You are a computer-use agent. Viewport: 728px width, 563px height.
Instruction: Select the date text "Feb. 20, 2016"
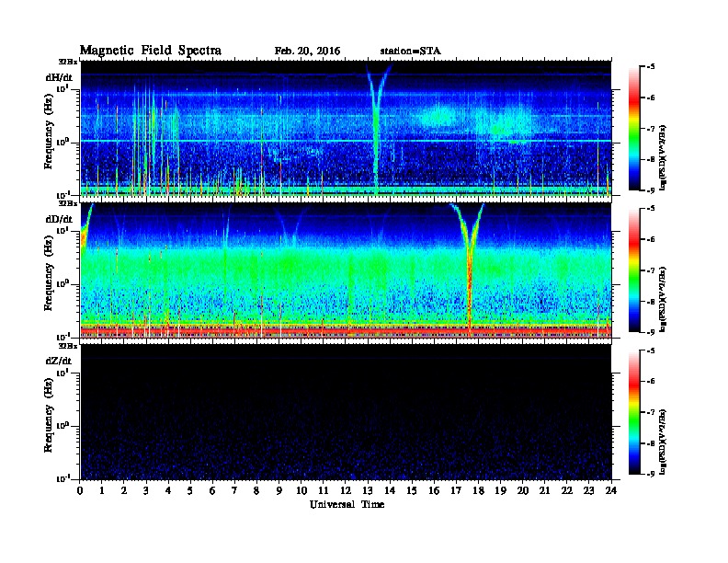click(307, 52)
